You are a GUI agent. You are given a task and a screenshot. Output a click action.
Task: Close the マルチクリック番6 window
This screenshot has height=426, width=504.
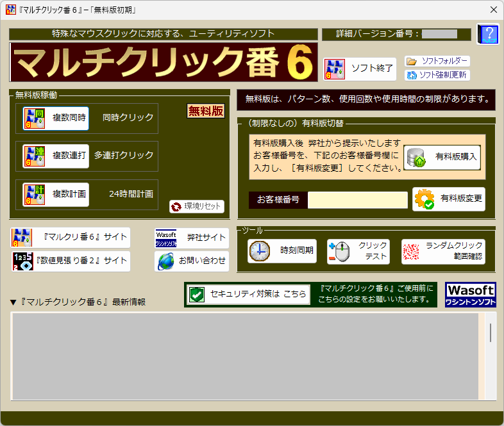tap(494, 10)
